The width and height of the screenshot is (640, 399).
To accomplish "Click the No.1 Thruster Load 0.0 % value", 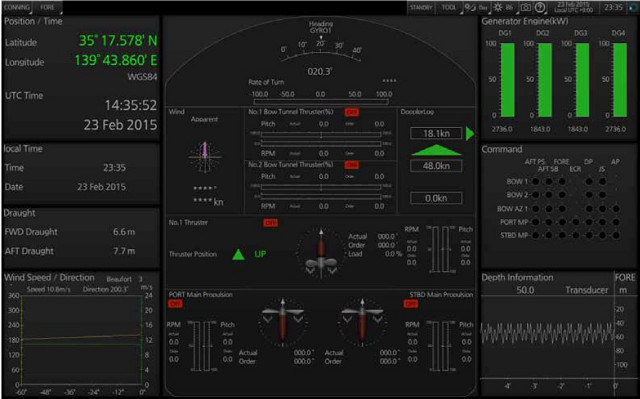I will pos(393,254).
